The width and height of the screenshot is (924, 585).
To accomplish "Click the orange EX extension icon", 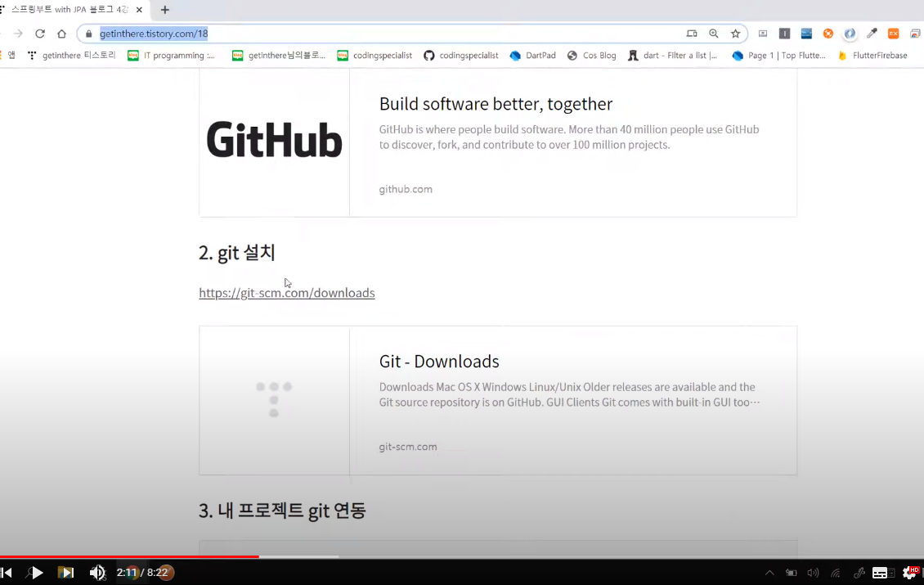I will 894,34.
